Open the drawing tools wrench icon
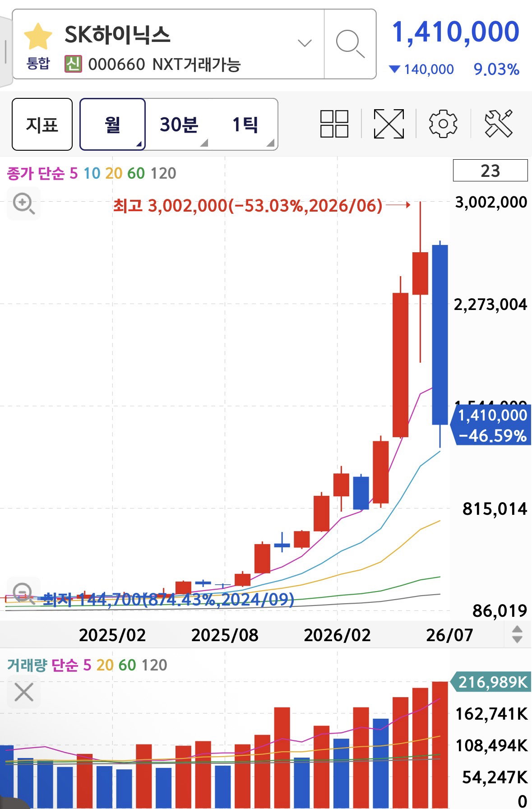This screenshot has height=809, width=532. coord(499,124)
